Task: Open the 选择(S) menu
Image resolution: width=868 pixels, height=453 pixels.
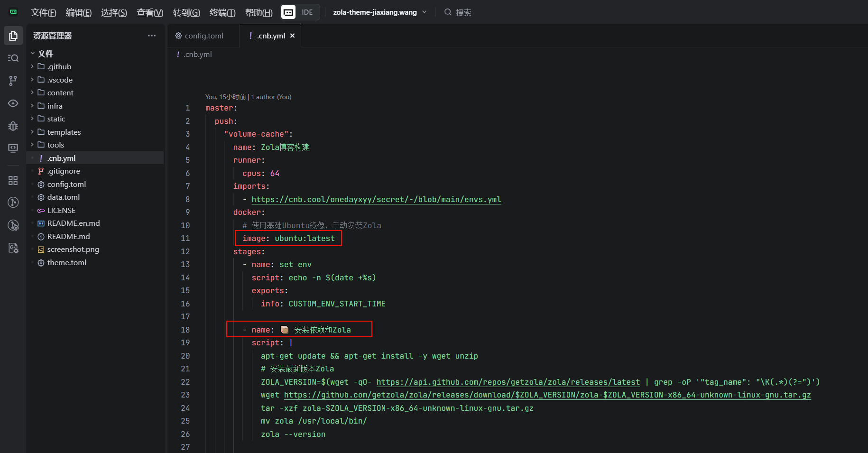Action: 114,12
